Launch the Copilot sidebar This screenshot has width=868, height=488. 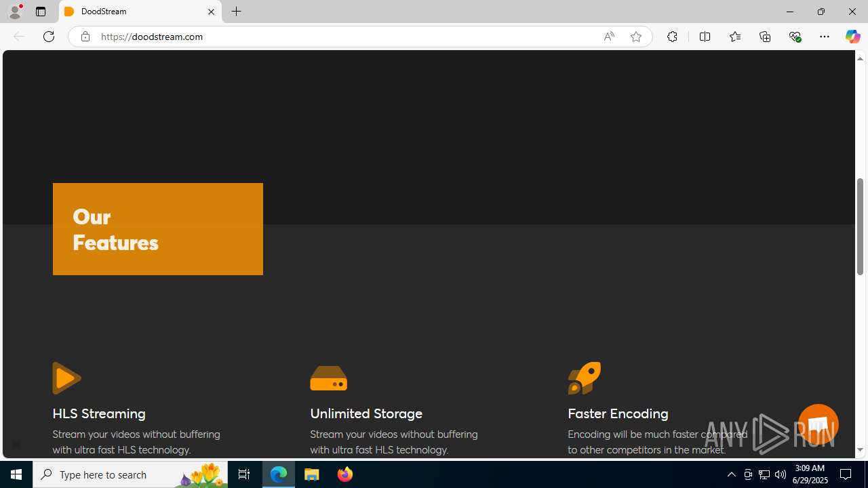(852, 37)
